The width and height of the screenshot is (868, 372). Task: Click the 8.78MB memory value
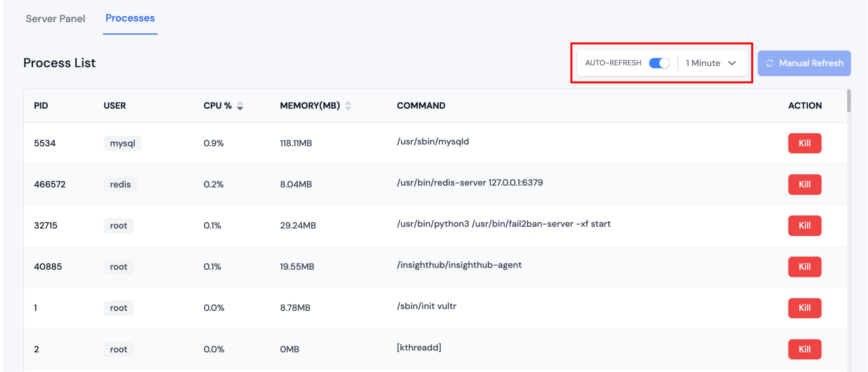(295, 308)
